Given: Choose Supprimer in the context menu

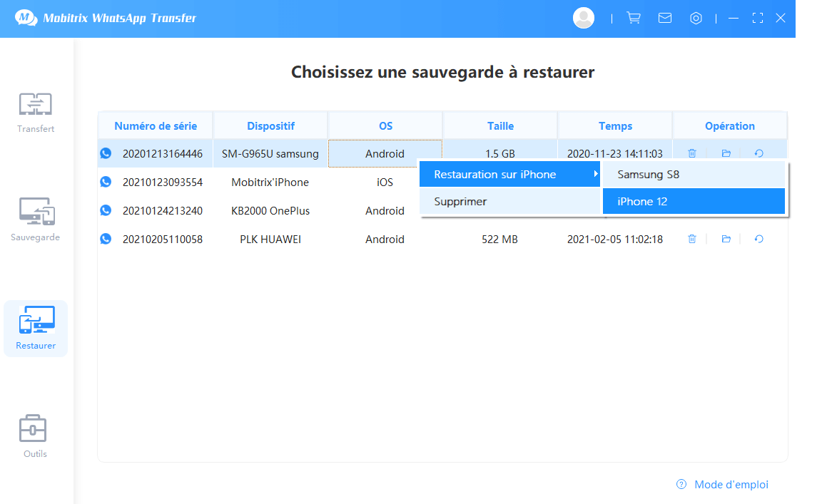Looking at the screenshot, I should coord(509,202).
